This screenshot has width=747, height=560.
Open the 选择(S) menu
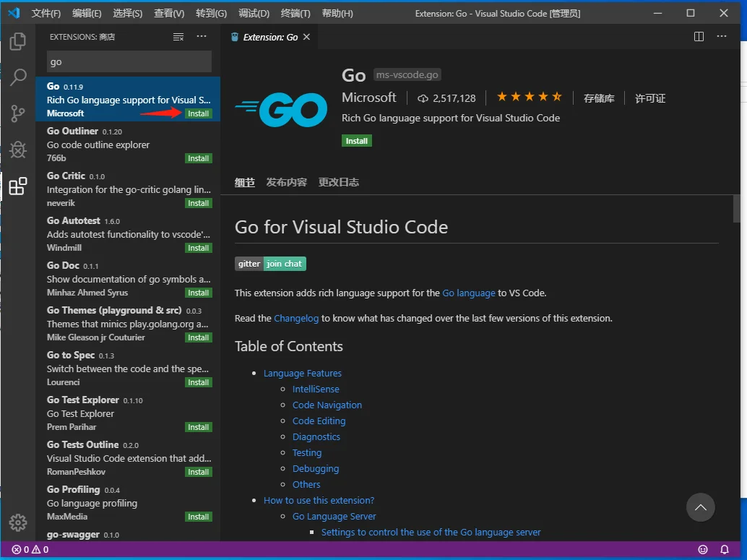click(127, 13)
